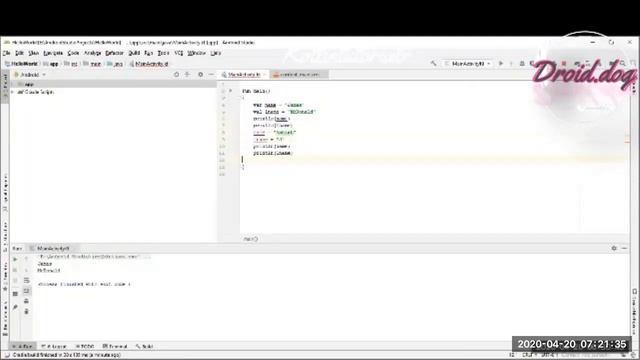This screenshot has height=360, width=640.
Task: Open the TODO tool window tab
Action: 85,346
